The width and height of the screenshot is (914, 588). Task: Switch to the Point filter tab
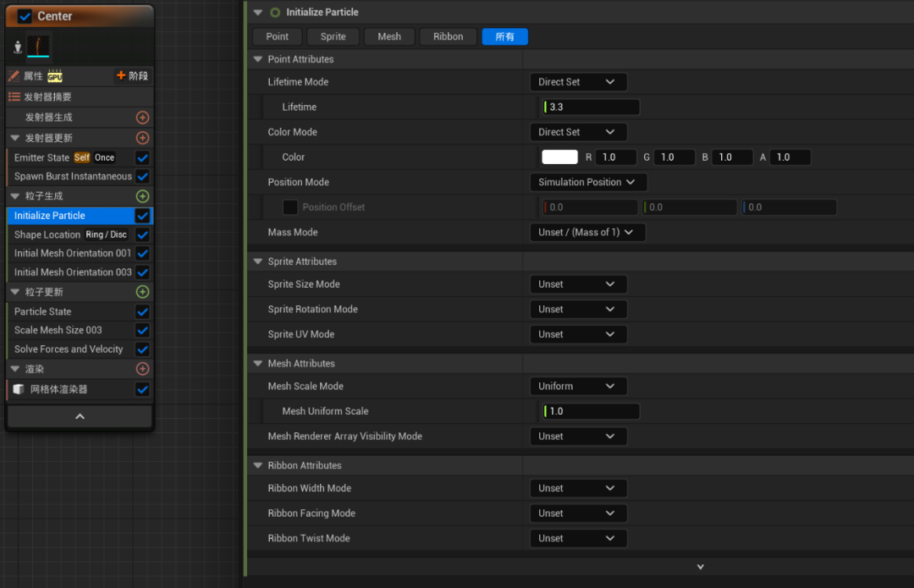tap(278, 36)
